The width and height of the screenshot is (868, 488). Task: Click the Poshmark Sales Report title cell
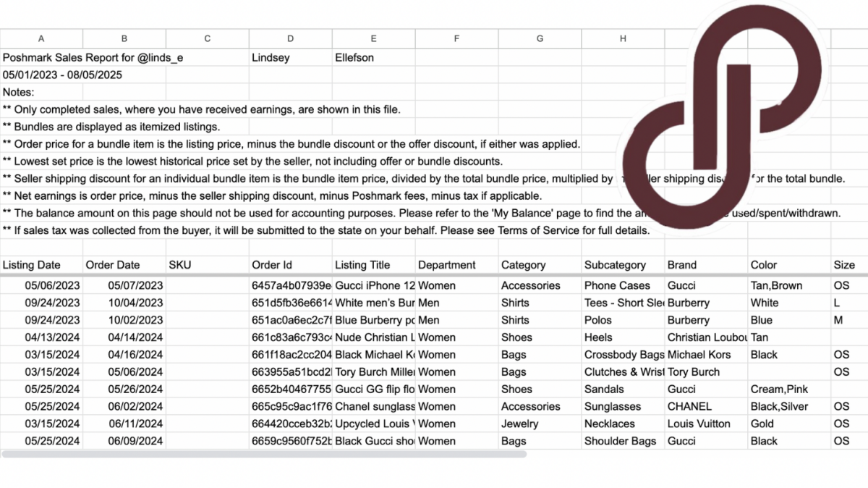(94, 57)
